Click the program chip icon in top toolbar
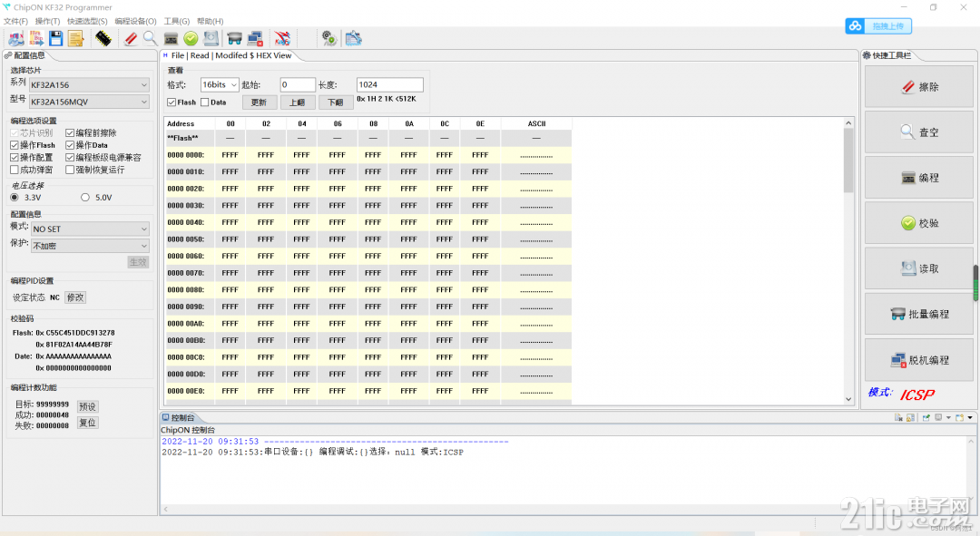 tap(171, 39)
